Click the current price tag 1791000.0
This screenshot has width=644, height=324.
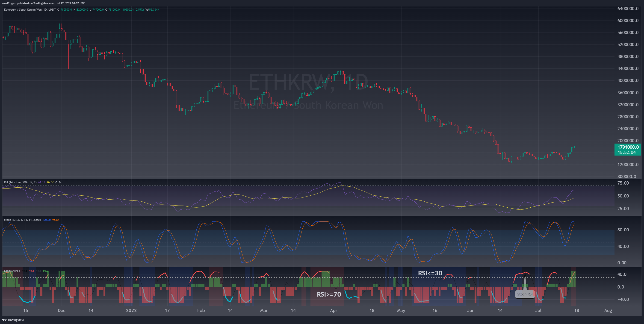[628, 147]
